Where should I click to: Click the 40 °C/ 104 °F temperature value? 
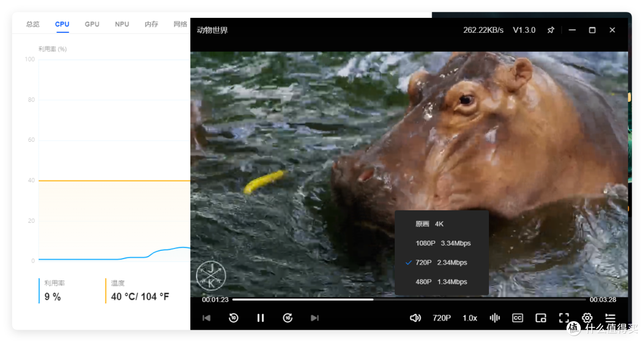coord(140,297)
